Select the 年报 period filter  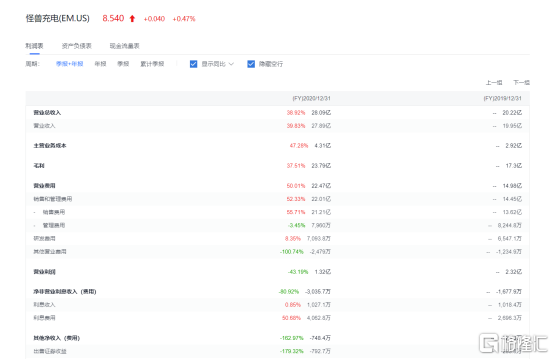pos(100,64)
